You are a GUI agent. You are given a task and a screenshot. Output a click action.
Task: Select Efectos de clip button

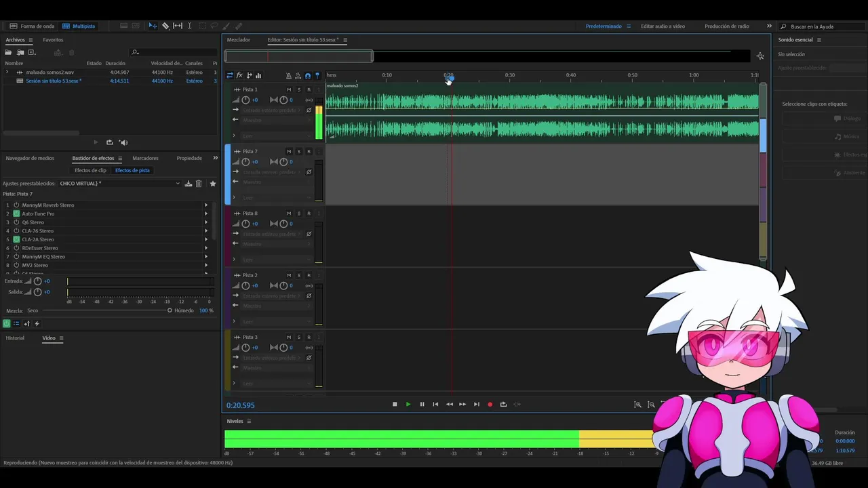click(x=90, y=170)
